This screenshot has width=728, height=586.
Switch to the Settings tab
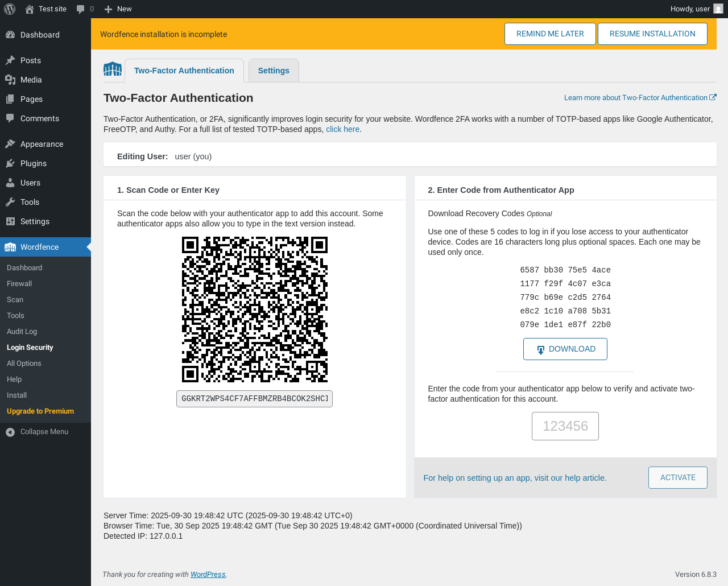point(274,71)
